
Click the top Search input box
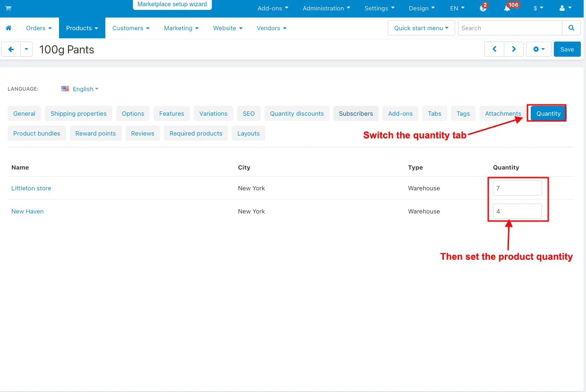coord(510,28)
